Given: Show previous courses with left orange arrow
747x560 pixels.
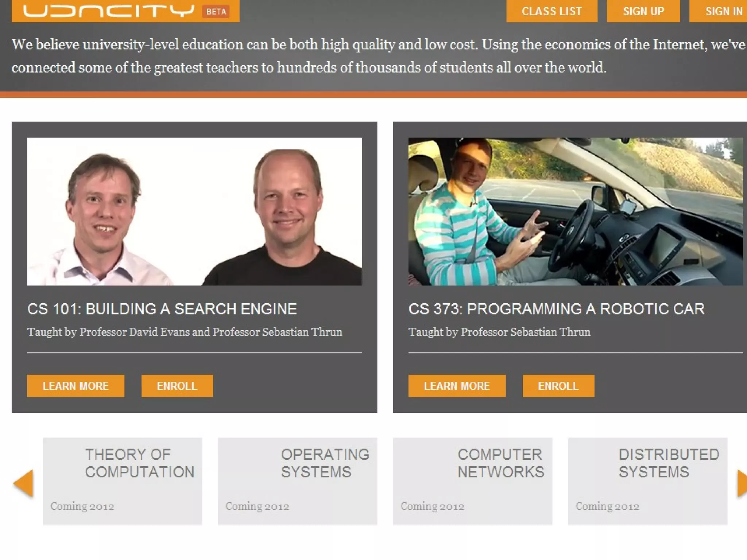Looking at the screenshot, I should click(23, 483).
